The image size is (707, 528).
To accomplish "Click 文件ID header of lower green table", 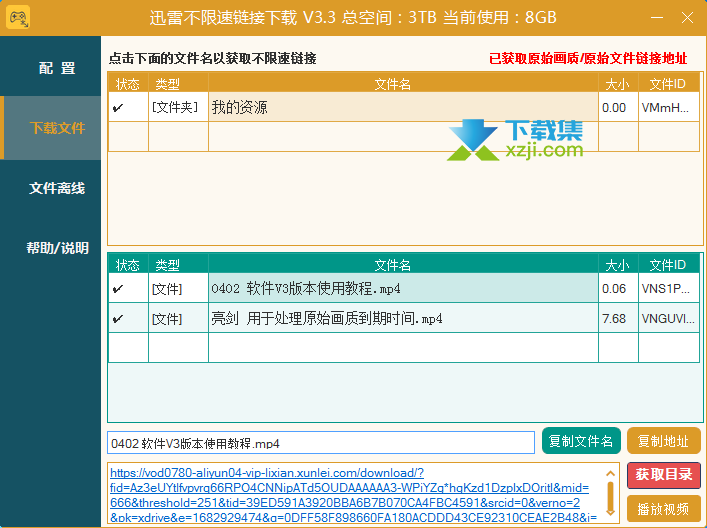I will [x=668, y=265].
